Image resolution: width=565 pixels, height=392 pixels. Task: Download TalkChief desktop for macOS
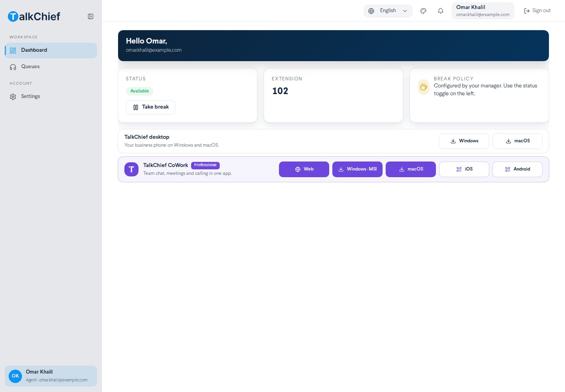[x=518, y=141]
